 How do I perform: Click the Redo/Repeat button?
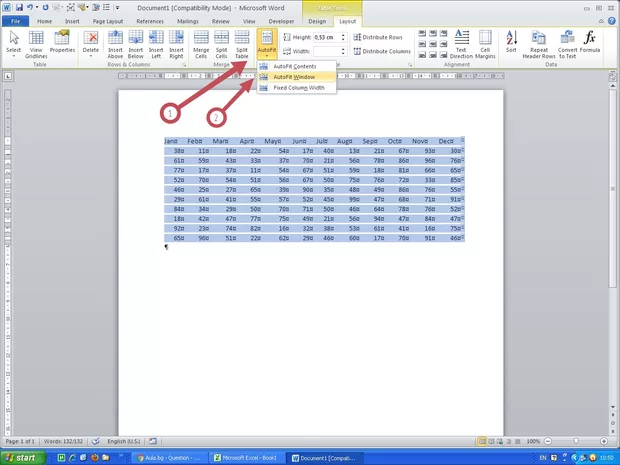(45, 7)
